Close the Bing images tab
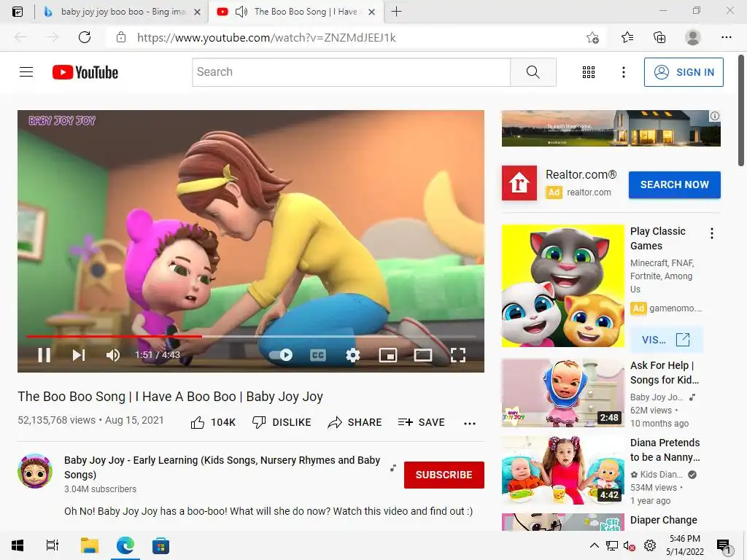The width and height of the screenshot is (747, 560). (x=197, y=12)
